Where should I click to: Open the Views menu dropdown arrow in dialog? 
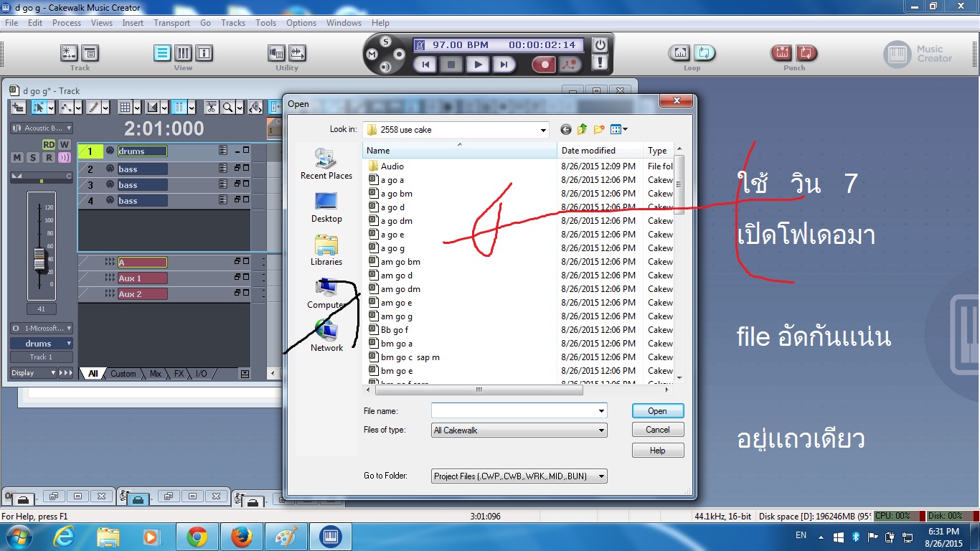626,130
